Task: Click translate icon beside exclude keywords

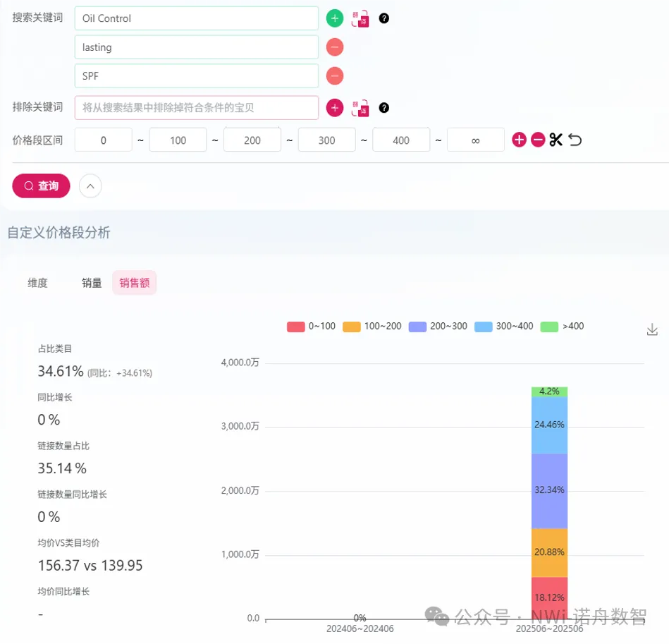Action: tap(360, 108)
